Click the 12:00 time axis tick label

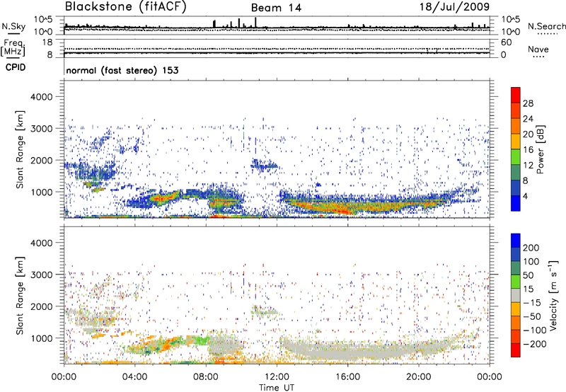click(x=277, y=377)
